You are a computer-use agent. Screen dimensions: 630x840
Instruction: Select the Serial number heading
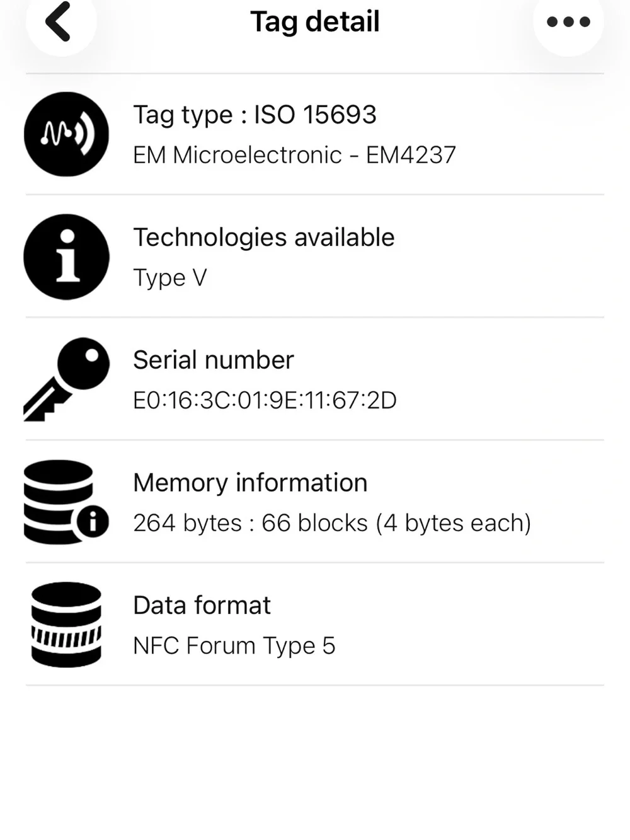214,360
